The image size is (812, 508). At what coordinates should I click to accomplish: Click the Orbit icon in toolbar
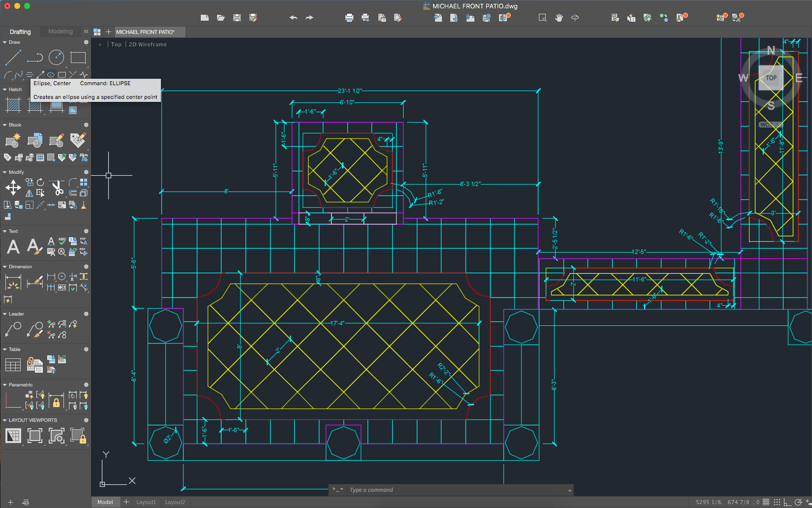pyautogui.click(x=575, y=18)
